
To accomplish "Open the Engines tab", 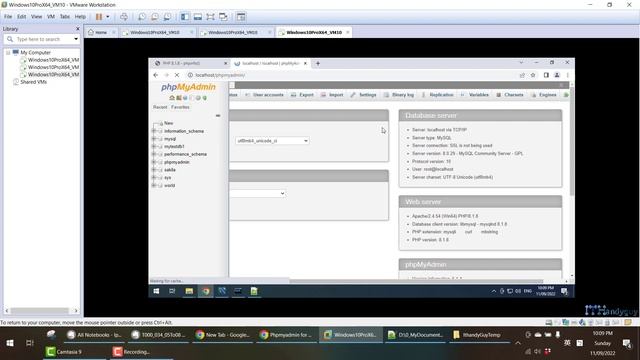I will [544, 95].
